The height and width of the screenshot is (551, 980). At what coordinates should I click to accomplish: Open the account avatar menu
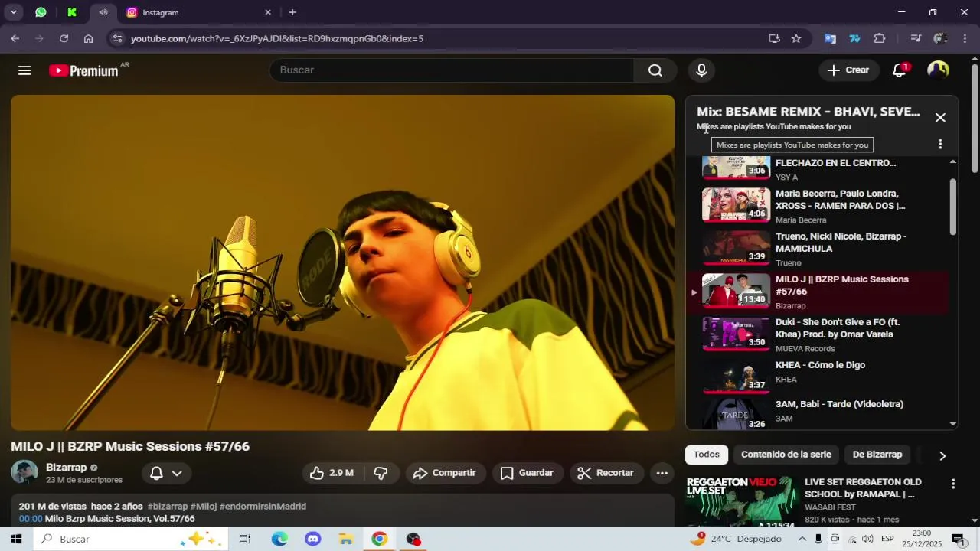coord(938,70)
